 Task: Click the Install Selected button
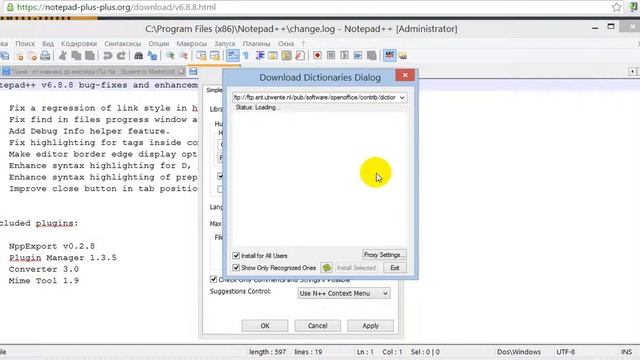pos(356,268)
